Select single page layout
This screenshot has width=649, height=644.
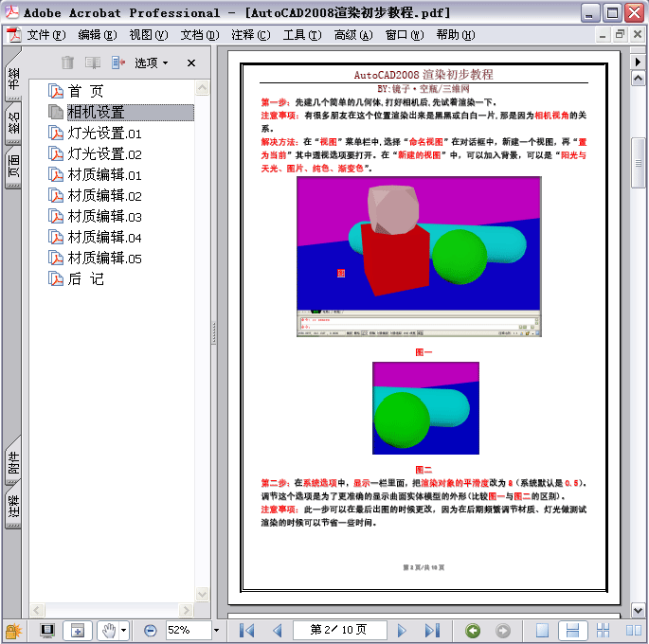click(542, 631)
